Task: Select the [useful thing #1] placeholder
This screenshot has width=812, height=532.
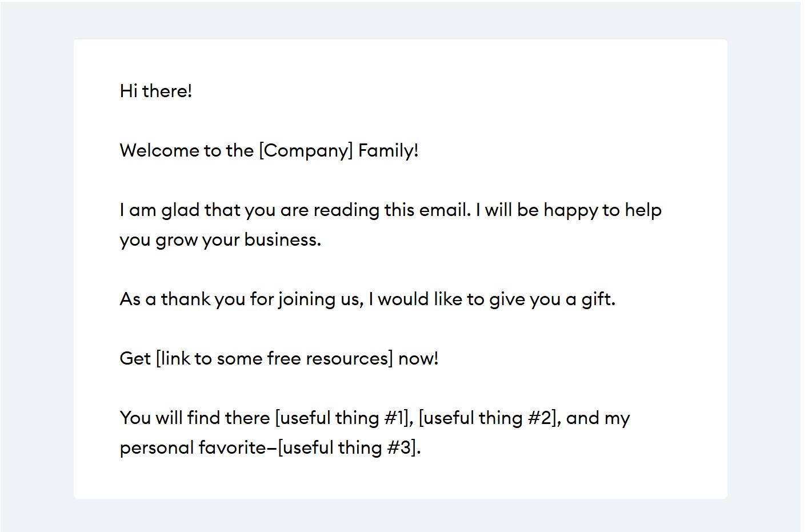Action: [342, 418]
